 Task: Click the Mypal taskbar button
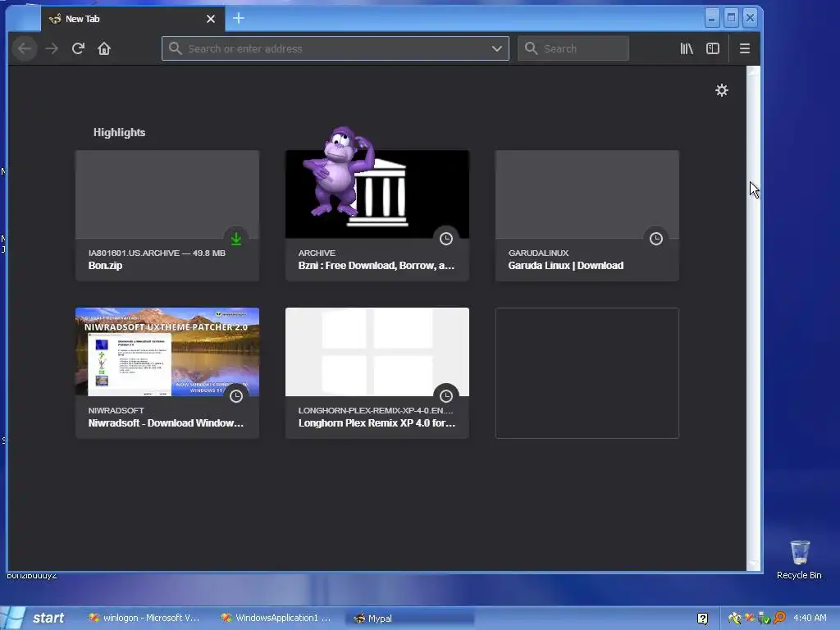point(412,619)
